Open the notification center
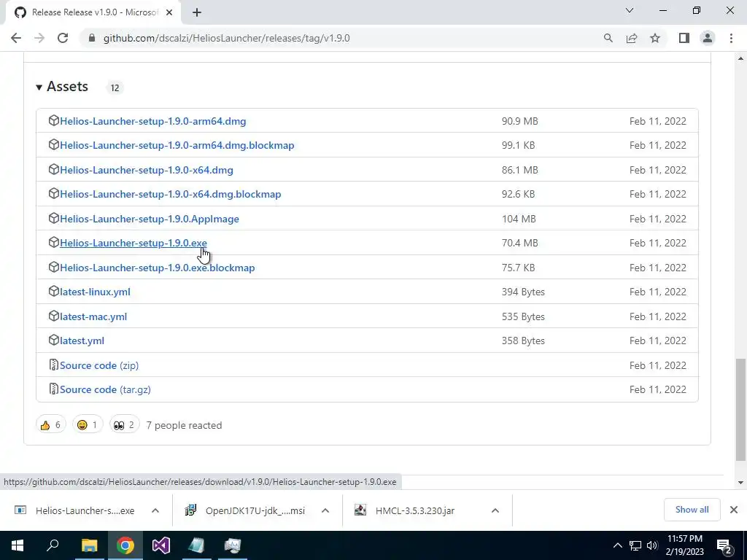The height and width of the screenshot is (560, 747). click(x=724, y=546)
